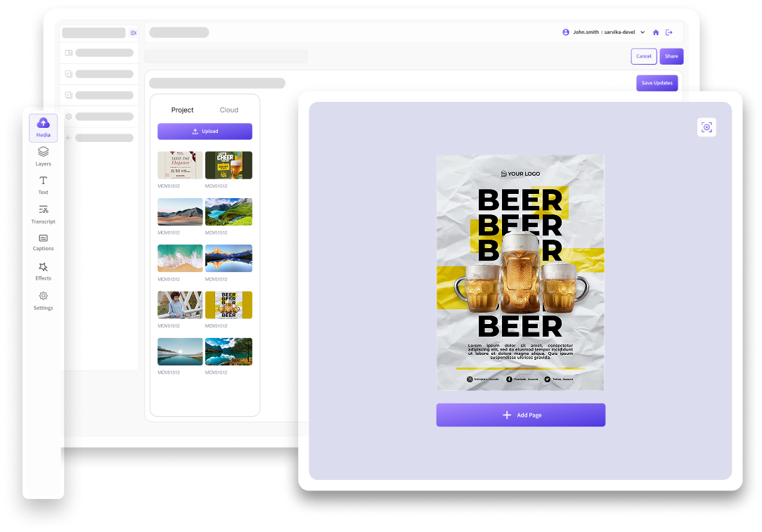Select the BEER poster thumbnail in media list
Image resolution: width=762 pixels, height=532 pixels.
tap(228, 304)
